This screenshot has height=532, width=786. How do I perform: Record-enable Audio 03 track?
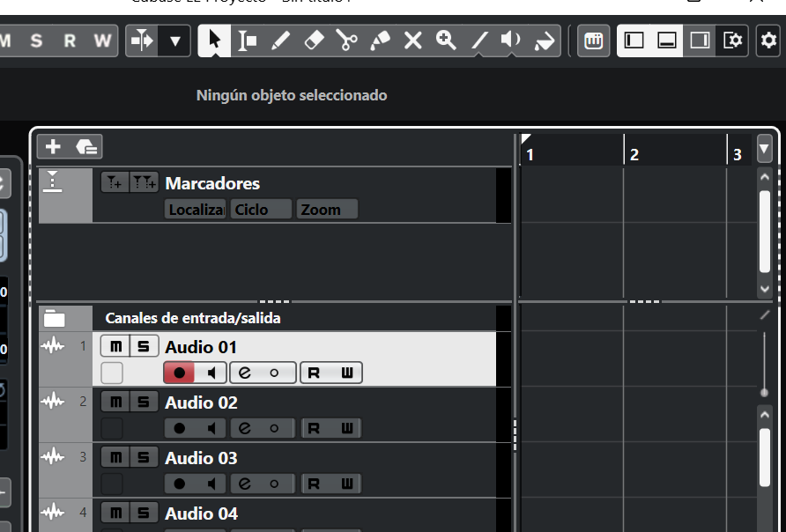tap(179, 484)
